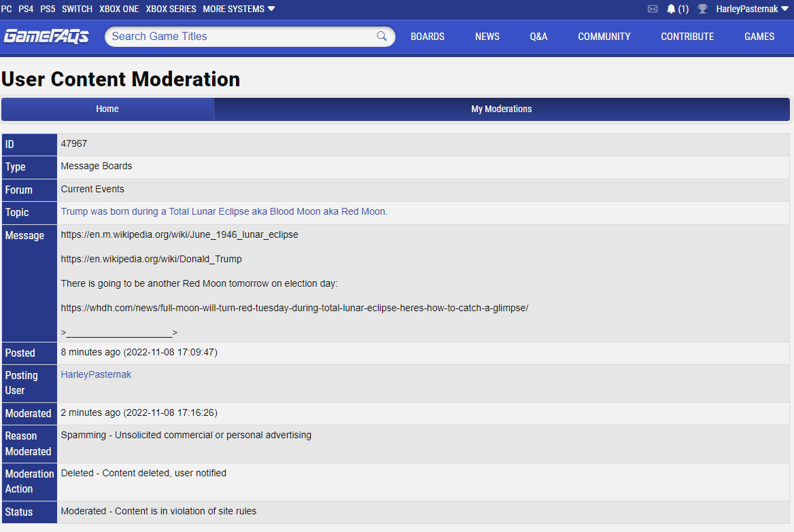Click the 'User Content Moderation' heading

coord(120,79)
